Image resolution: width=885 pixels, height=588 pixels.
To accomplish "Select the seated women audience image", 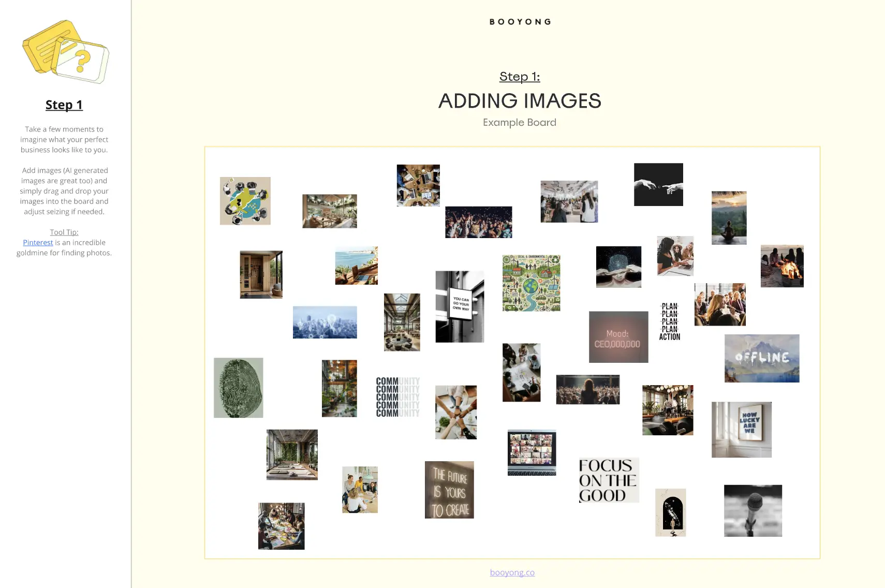I will coord(719,304).
